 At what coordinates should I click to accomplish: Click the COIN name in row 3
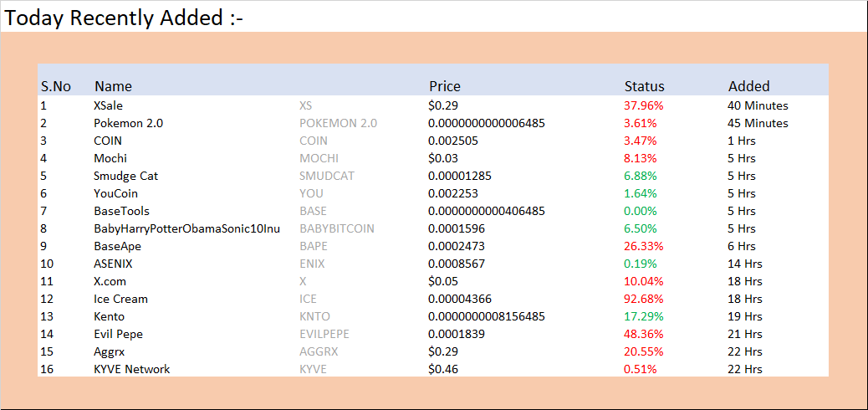108,141
